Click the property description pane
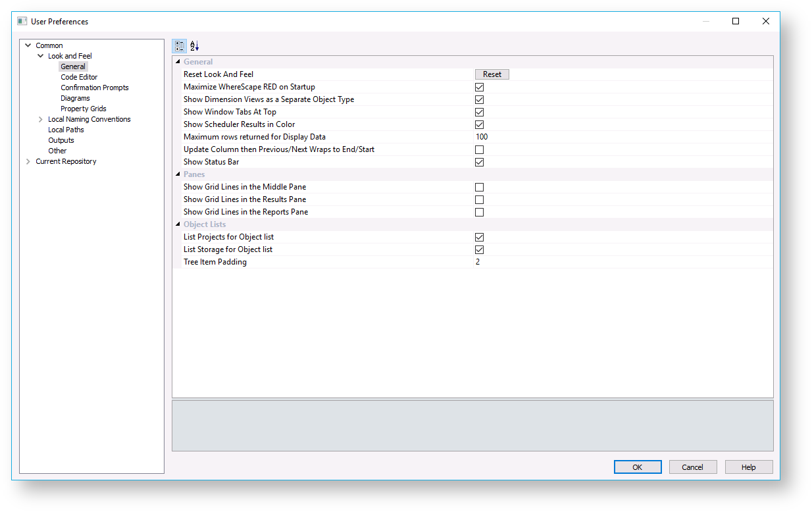The image size is (812, 512). 472,426
